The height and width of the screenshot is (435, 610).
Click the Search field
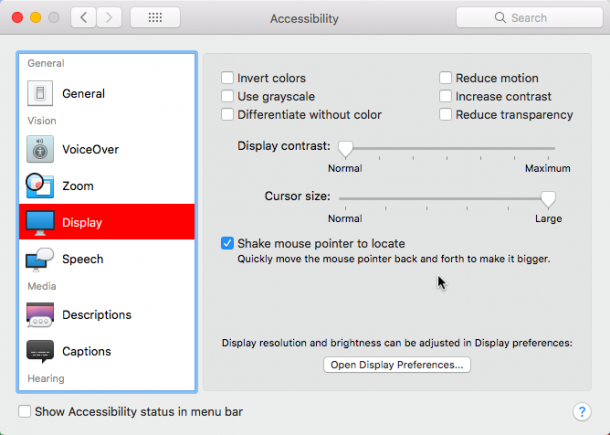(529, 18)
